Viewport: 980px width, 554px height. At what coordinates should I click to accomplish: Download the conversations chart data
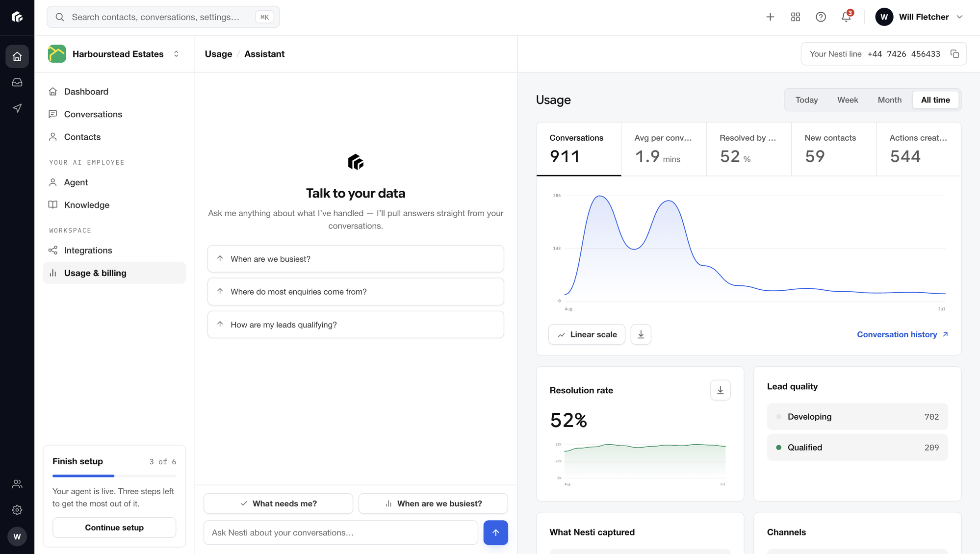click(x=641, y=334)
